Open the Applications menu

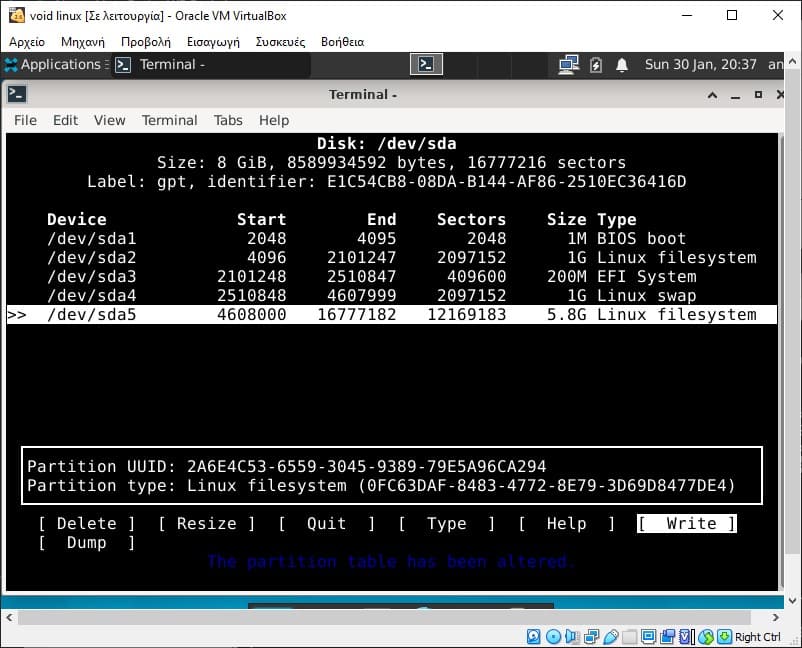pyautogui.click(x=55, y=64)
